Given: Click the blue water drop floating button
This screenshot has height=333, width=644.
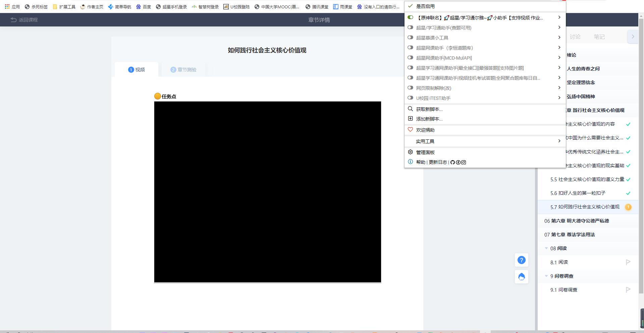Looking at the screenshot, I should (522, 277).
